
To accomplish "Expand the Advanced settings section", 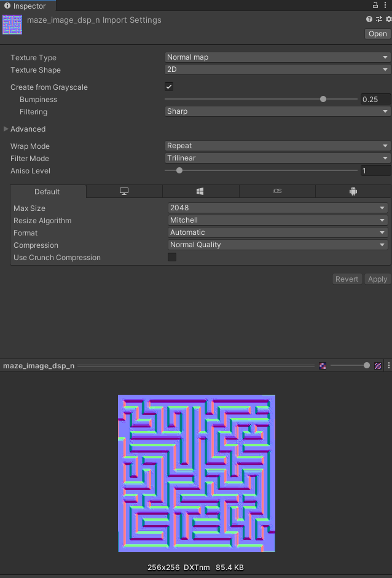I will click(x=6, y=129).
